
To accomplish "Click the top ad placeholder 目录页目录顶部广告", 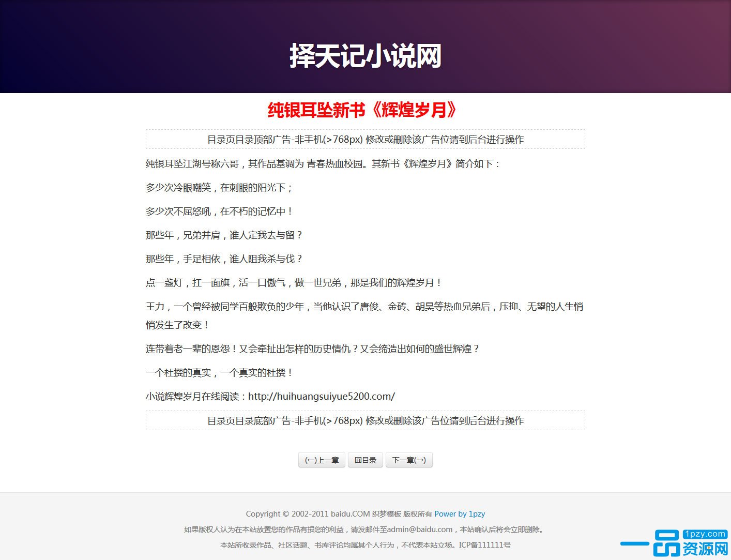I will tap(365, 139).
